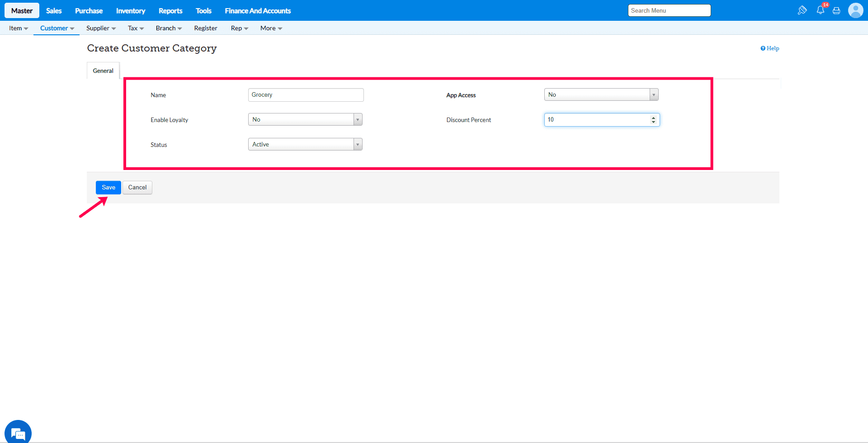
Task: Save the customer category
Action: [108, 188]
